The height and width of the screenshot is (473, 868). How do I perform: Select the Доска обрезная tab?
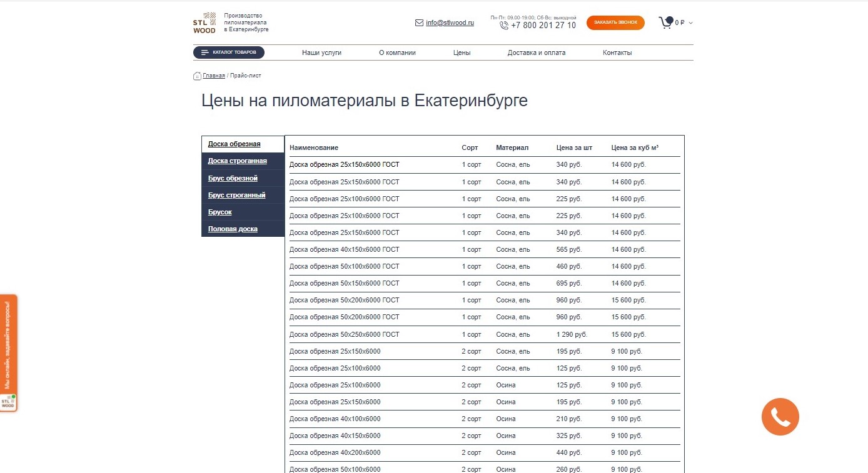(x=243, y=144)
